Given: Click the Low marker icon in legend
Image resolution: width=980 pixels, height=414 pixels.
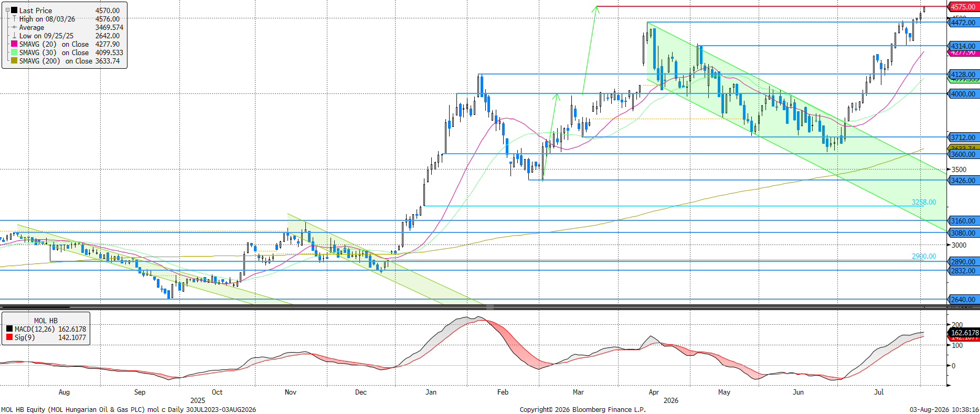Looking at the screenshot, I should tap(14, 36).
